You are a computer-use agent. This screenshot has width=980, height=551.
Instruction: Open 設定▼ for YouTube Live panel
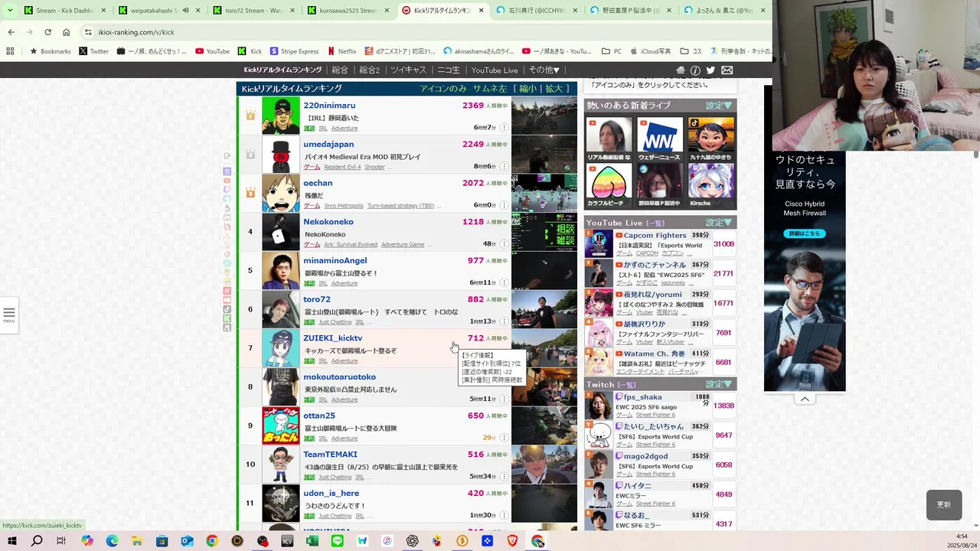click(x=719, y=223)
